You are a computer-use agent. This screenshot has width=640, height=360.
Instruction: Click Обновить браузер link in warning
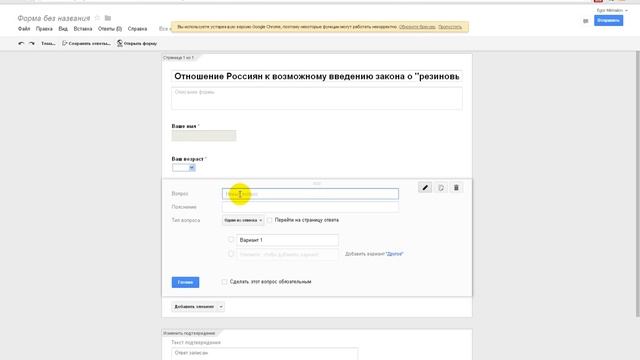click(x=417, y=27)
